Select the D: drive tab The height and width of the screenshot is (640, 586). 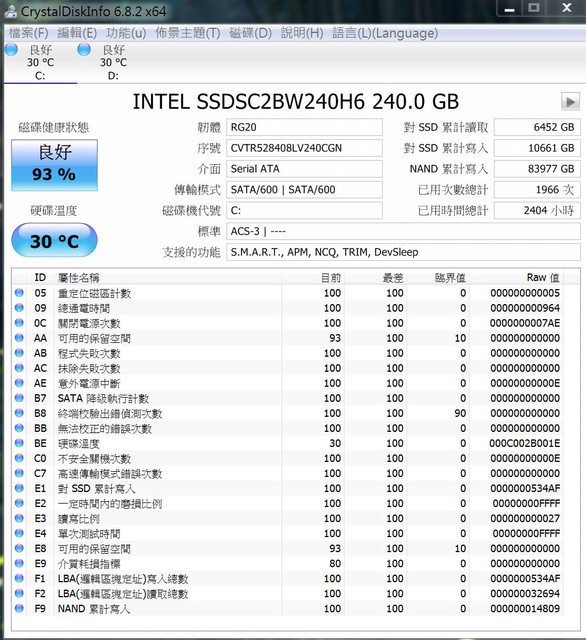113,62
